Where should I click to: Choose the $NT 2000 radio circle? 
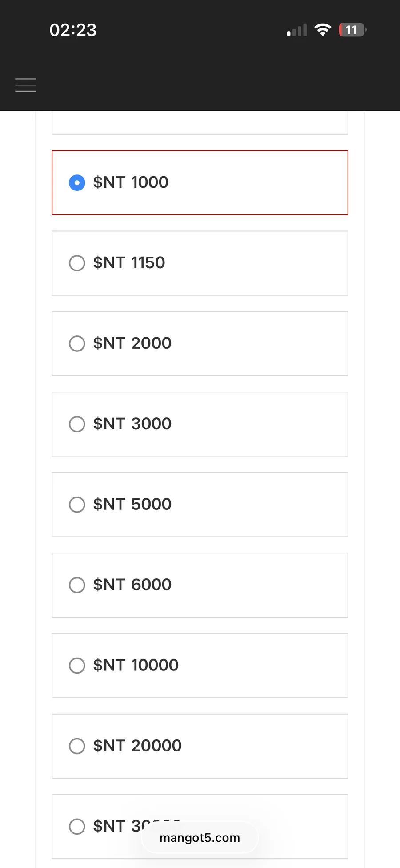pos(77,343)
